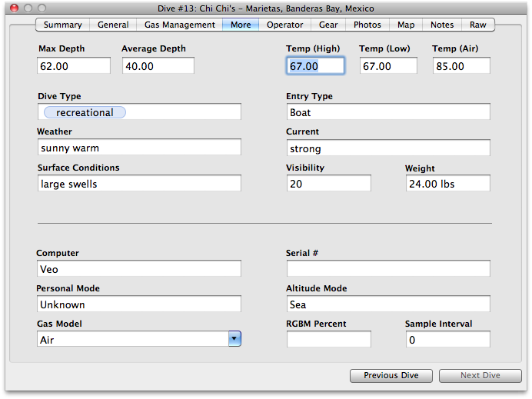Image resolution: width=532 pixels, height=399 pixels.
Task: Show the Gear tab
Action: click(x=328, y=25)
